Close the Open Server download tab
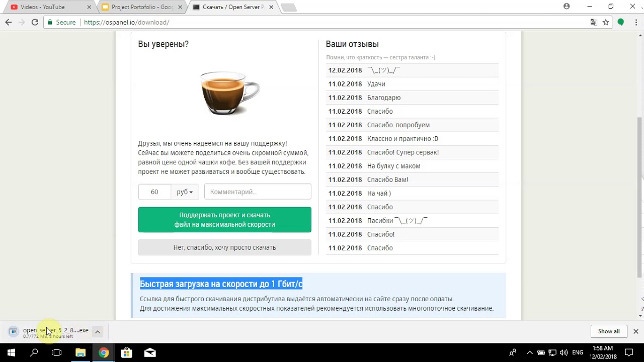Image resolution: width=644 pixels, height=362 pixels. coord(271,7)
